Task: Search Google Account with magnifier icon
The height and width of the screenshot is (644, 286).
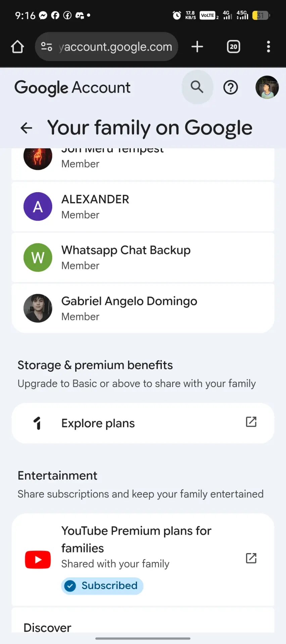Action: click(197, 87)
